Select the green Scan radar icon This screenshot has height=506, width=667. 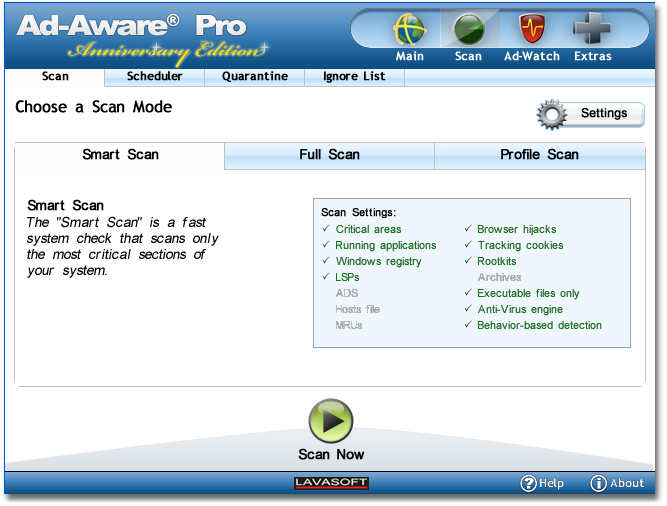[x=469, y=29]
